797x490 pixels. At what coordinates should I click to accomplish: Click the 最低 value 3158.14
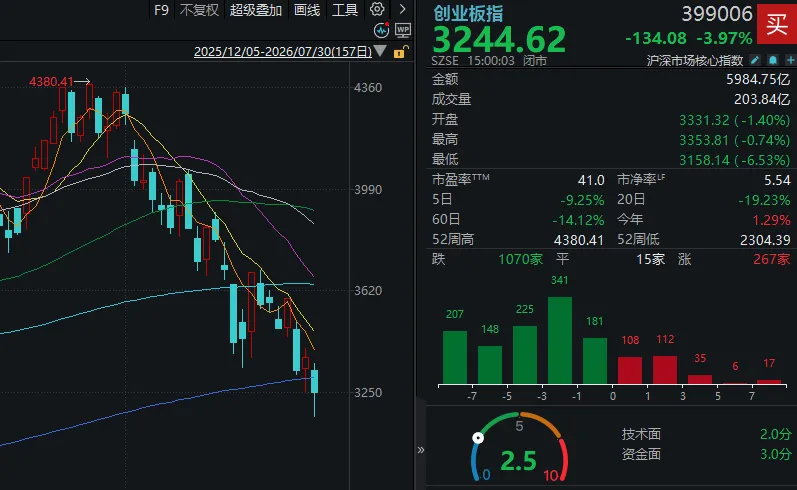pos(704,160)
